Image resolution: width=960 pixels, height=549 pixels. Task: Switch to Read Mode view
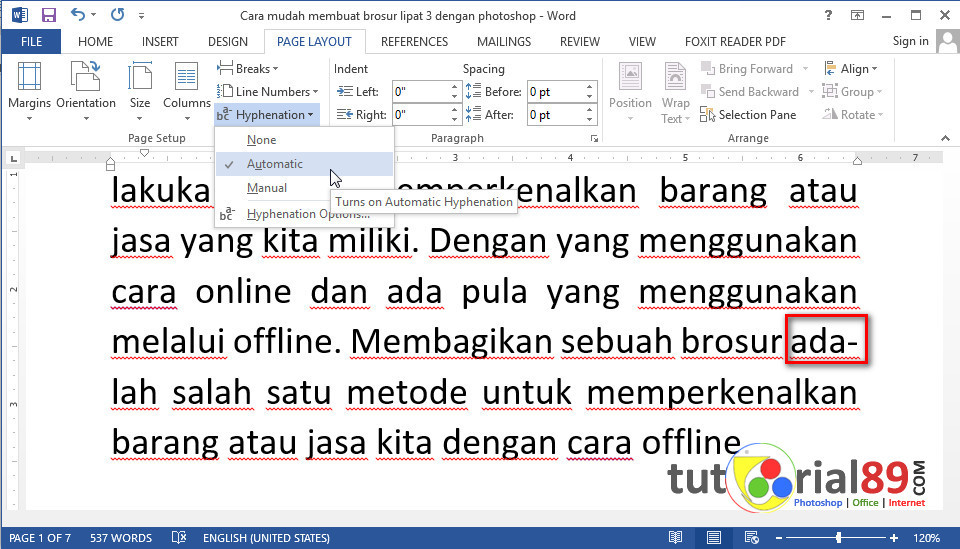coord(675,537)
